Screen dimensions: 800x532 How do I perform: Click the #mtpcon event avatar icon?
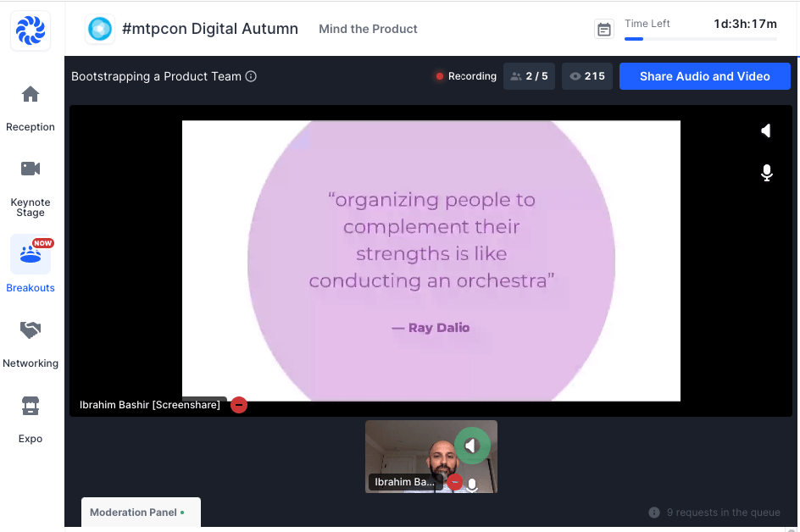click(x=101, y=29)
